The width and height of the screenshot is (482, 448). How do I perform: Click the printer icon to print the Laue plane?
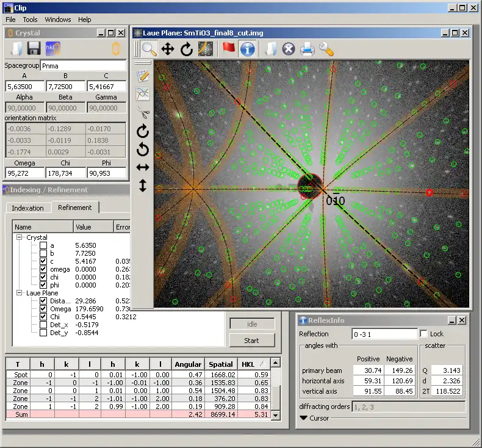click(x=307, y=49)
